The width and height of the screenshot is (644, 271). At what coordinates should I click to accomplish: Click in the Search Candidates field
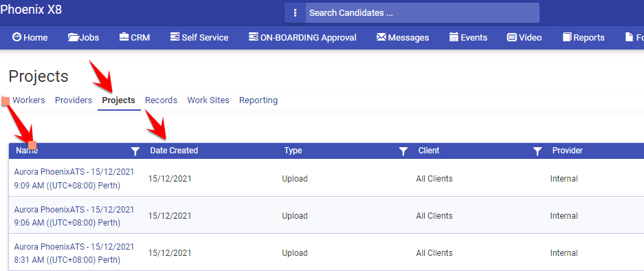pyautogui.click(x=422, y=13)
